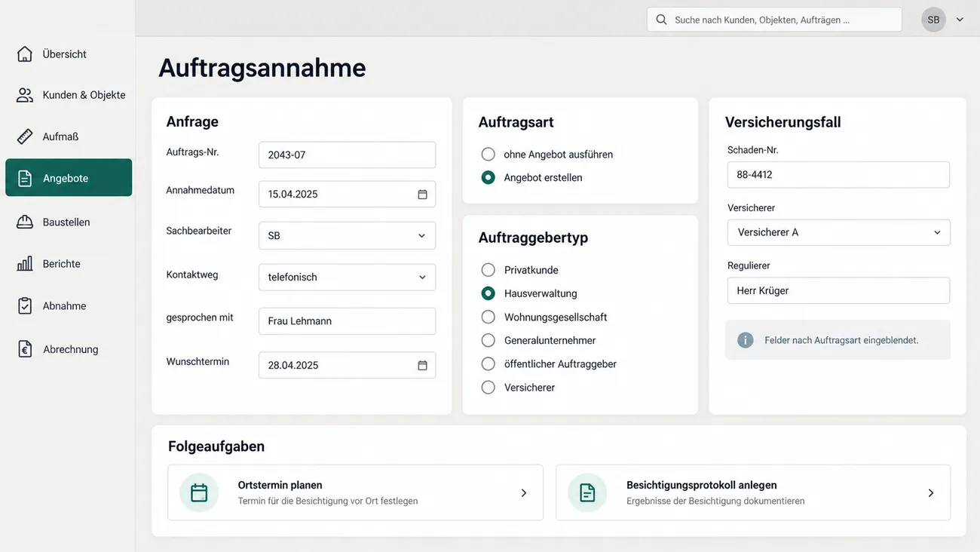Open the 'Besichtigungsprotokoll anlegen' task card title
The width and height of the screenshot is (980, 552).
tap(701, 485)
